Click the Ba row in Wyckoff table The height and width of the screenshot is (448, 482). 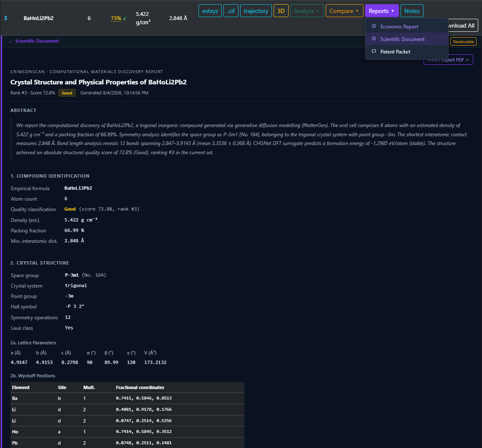[x=127, y=398]
